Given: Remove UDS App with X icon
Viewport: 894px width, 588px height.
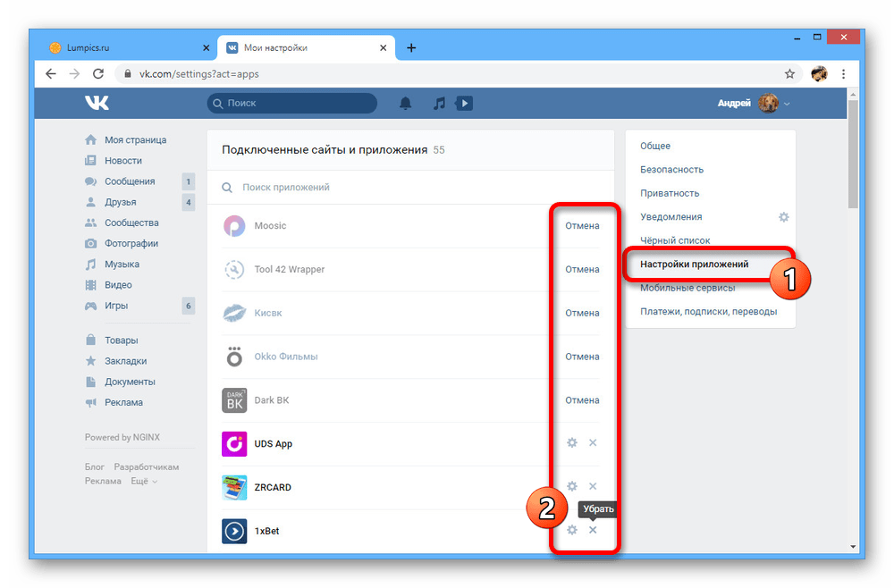Looking at the screenshot, I should coord(593,442).
